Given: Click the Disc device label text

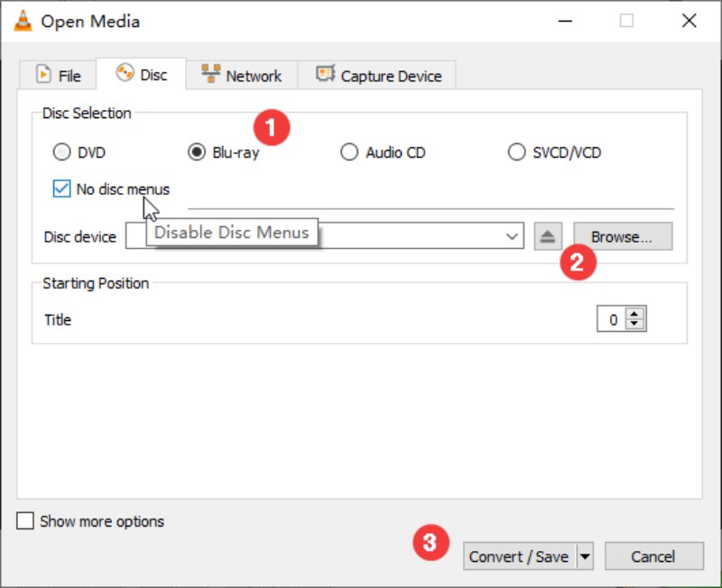Looking at the screenshot, I should (x=79, y=237).
